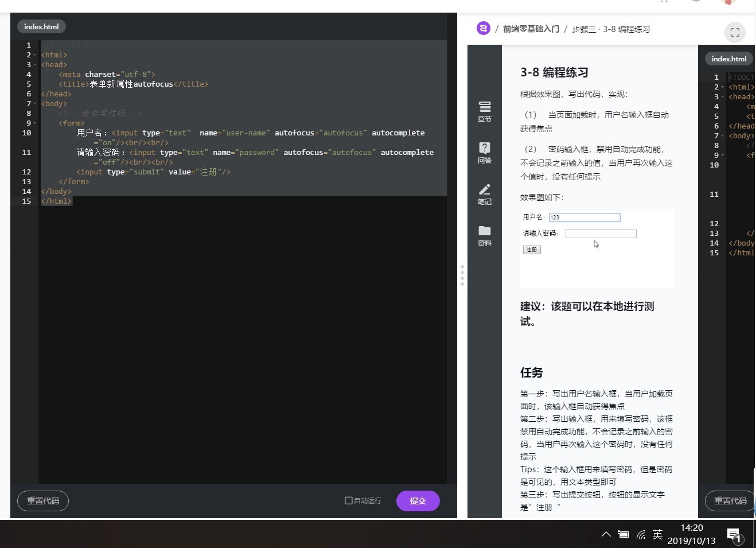Screen dimensions: 756x548
Task: Toggle fullscreen with the expand icon
Action: click(x=735, y=32)
